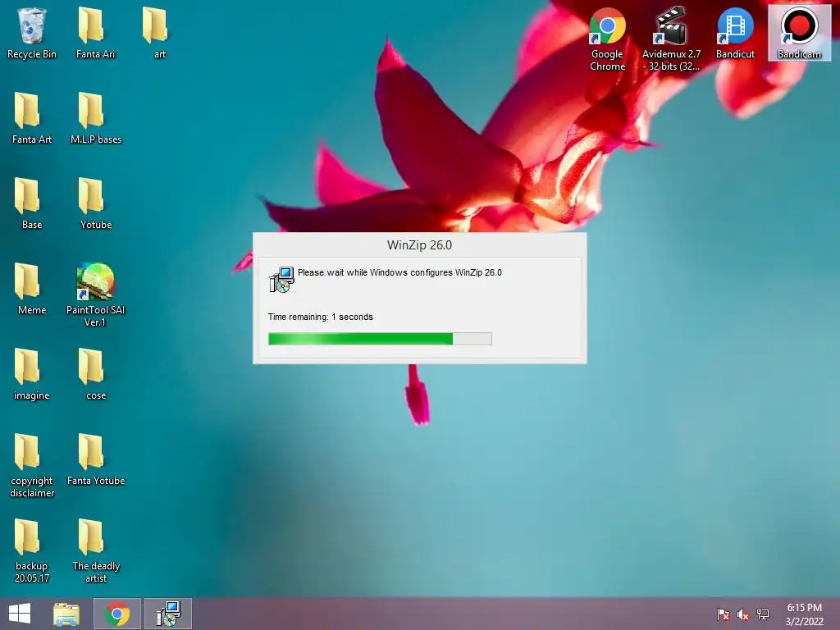Select the Fanta Yotube folder
The image size is (840, 630).
click(x=96, y=459)
